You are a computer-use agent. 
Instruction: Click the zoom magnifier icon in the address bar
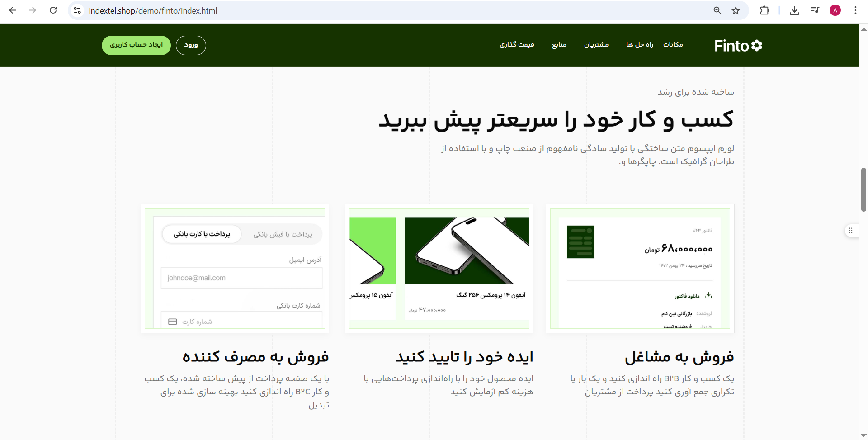[x=717, y=10]
